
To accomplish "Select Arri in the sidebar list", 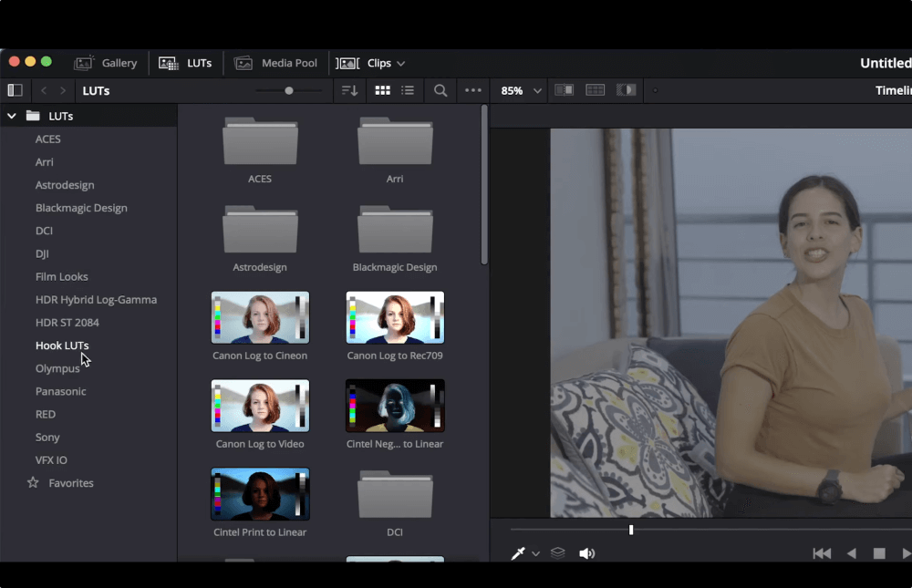I will (44, 161).
